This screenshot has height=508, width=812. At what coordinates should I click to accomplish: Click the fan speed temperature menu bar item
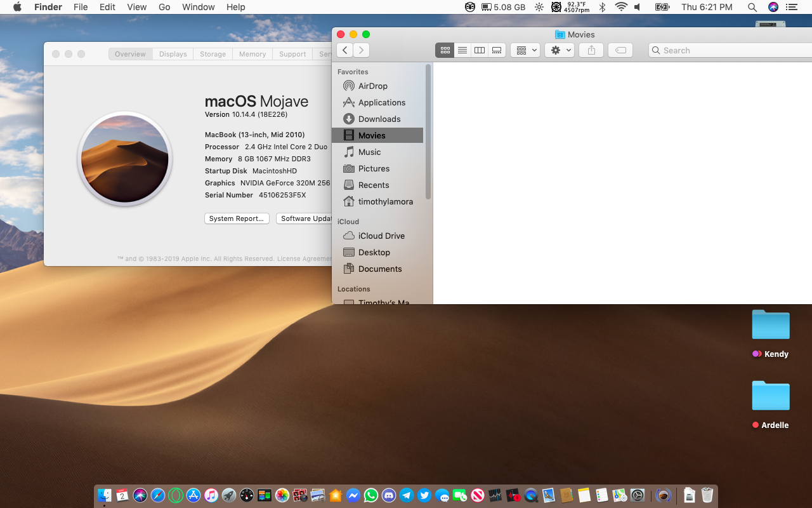click(x=570, y=7)
